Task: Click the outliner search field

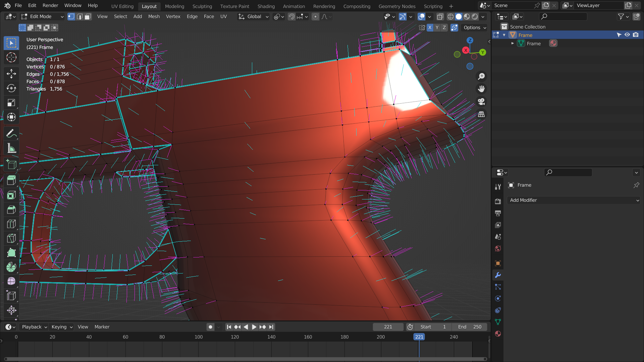Action: coord(563,16)
